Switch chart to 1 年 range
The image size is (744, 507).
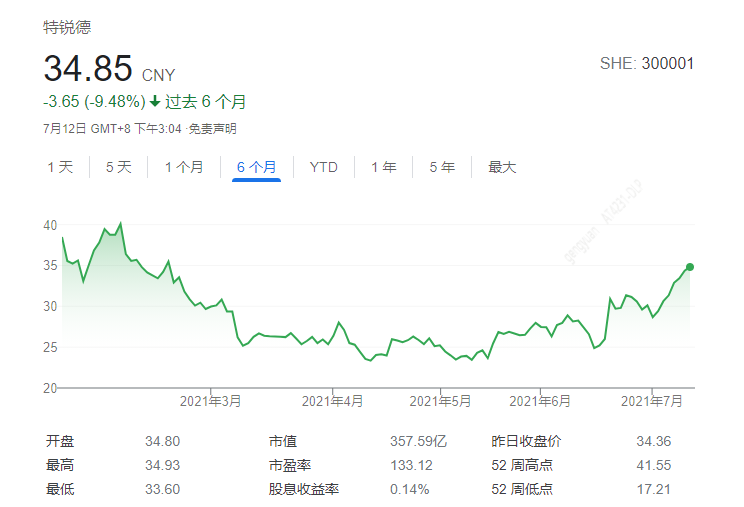click(x=383, y=167)
